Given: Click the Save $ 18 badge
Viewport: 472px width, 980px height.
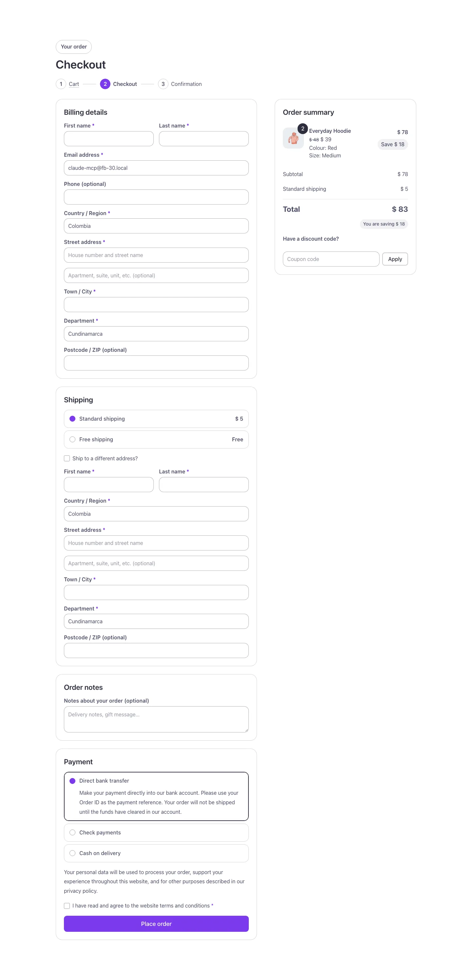Looking at the screenshot, I should pyautogui.click(x=392, y=144).
